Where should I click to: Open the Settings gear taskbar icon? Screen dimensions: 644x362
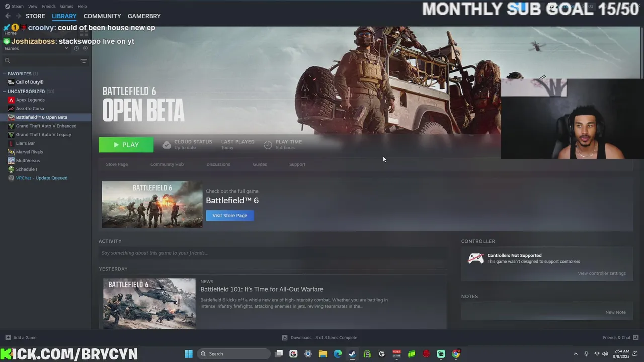308,354
